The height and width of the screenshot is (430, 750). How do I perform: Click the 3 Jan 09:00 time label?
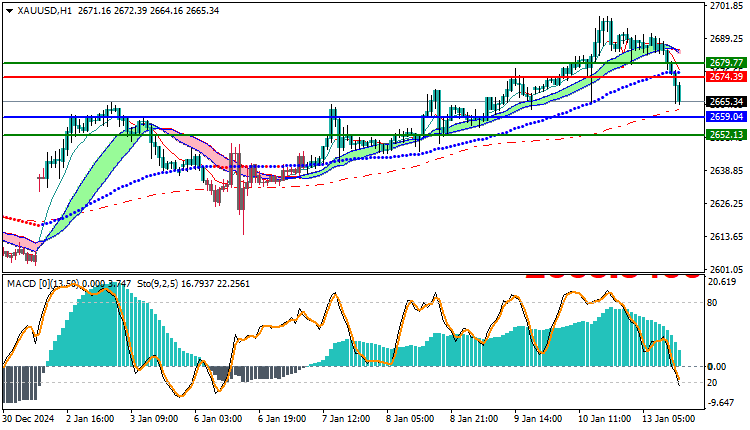tap(154, 419)
